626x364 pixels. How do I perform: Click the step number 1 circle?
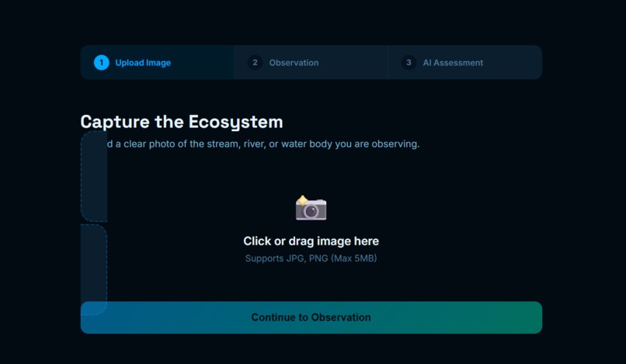[102, 63]
